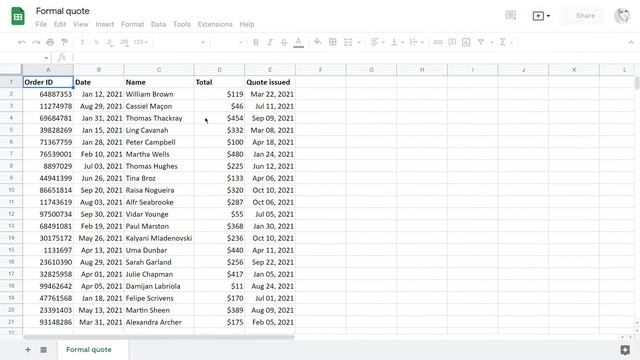
Task: Print the spreadsheet with printer icon
Action: (50, 42)
